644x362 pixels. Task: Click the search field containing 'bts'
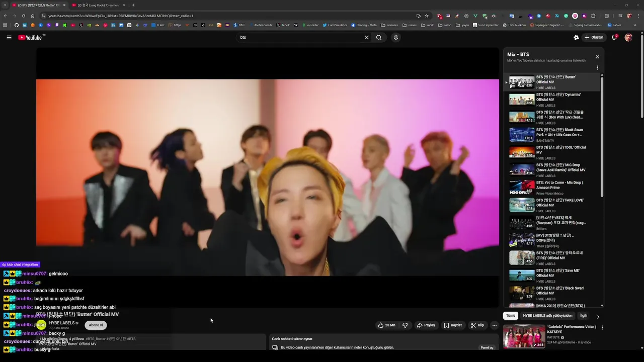pos(301,37)
